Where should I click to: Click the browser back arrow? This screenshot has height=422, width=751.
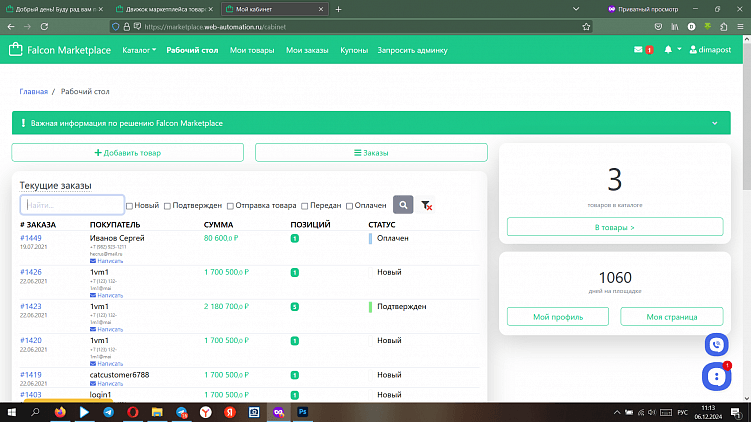(11, 27)
